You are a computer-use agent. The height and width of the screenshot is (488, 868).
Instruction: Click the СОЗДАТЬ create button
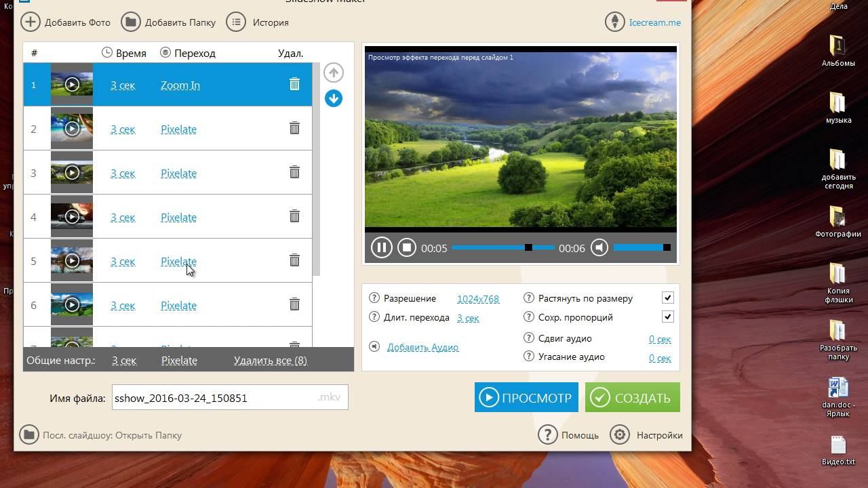pos(633,398)
